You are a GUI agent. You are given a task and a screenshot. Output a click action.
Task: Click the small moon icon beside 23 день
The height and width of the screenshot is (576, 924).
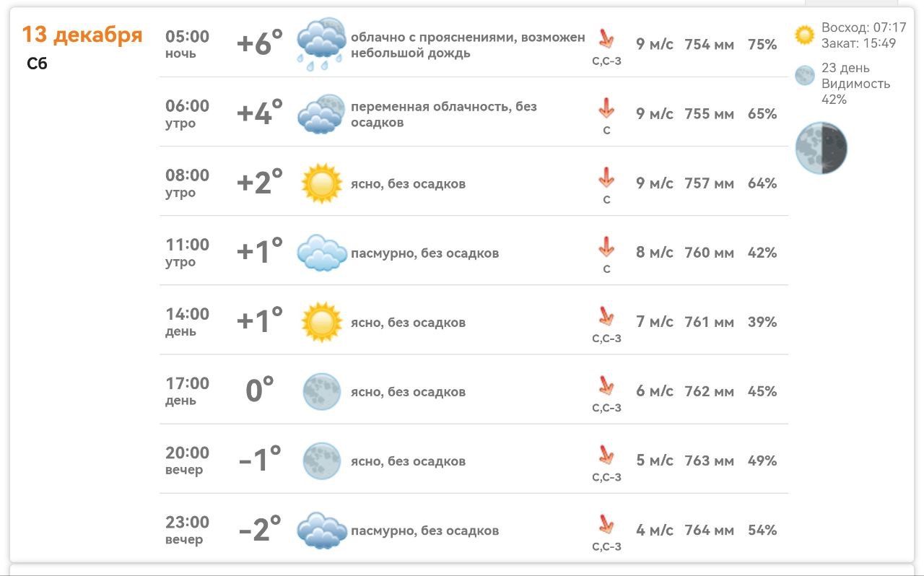tap(804, 76)
